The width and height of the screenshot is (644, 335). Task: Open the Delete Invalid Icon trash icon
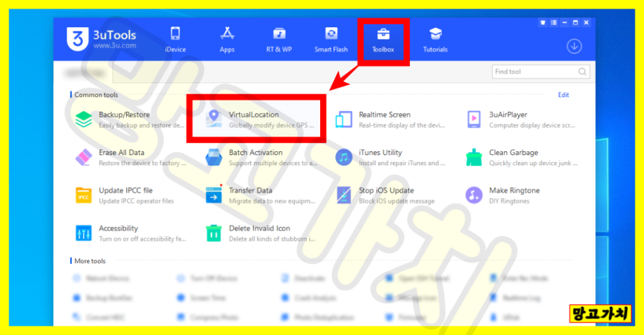(x=213, y=233)
